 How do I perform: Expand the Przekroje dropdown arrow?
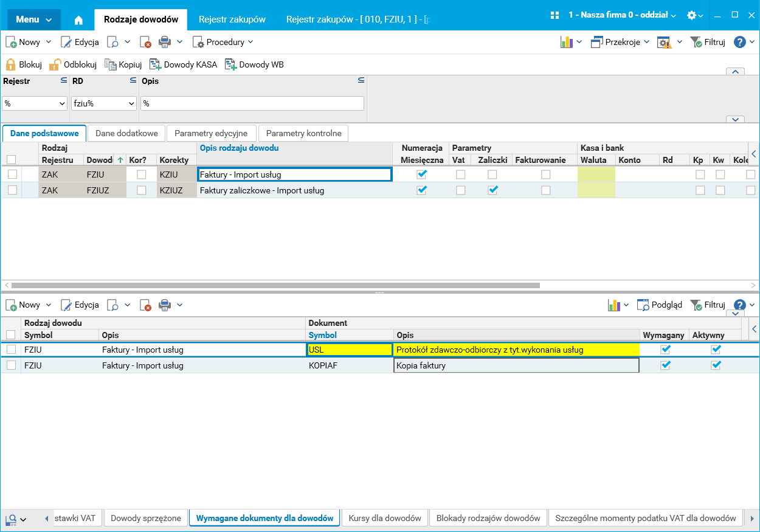646,42
